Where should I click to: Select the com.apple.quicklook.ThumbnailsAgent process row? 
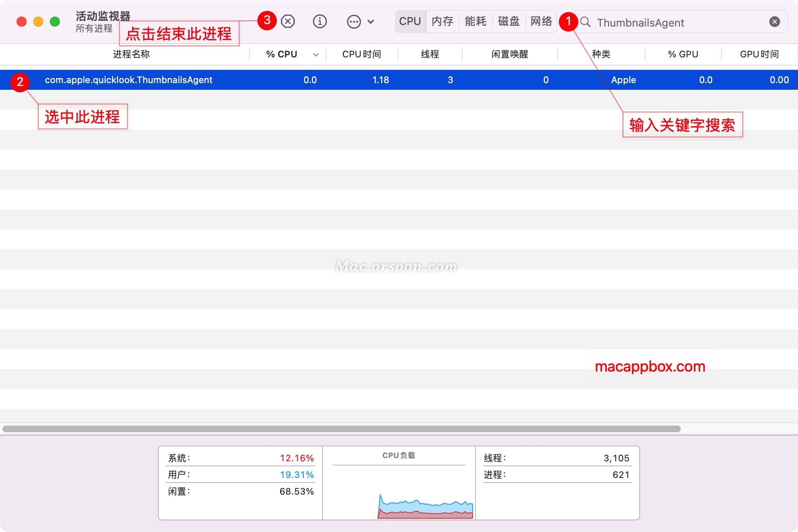tap(128, 80)
